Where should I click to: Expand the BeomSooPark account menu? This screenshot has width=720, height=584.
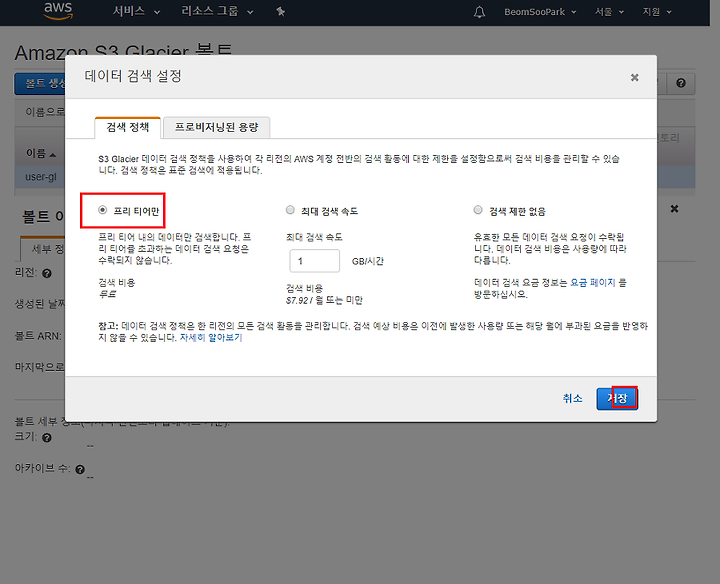coord(540,12)
